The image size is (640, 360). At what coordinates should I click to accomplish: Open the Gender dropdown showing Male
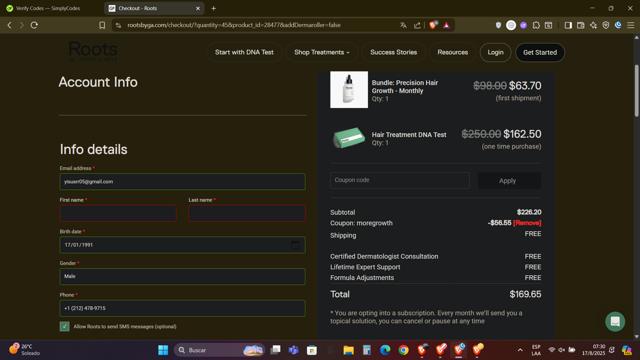(182, 276)
